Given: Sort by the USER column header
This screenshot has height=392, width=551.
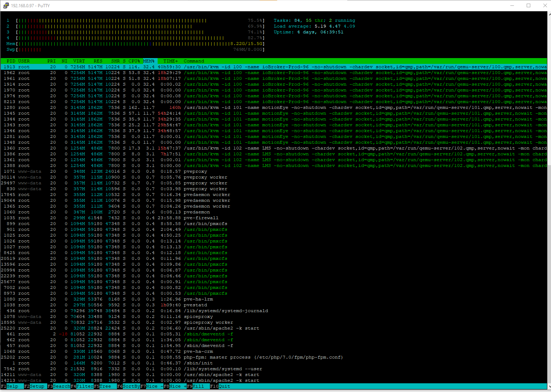Looking at the screenshot, I should pyautogui.click(x=24, y=61).
